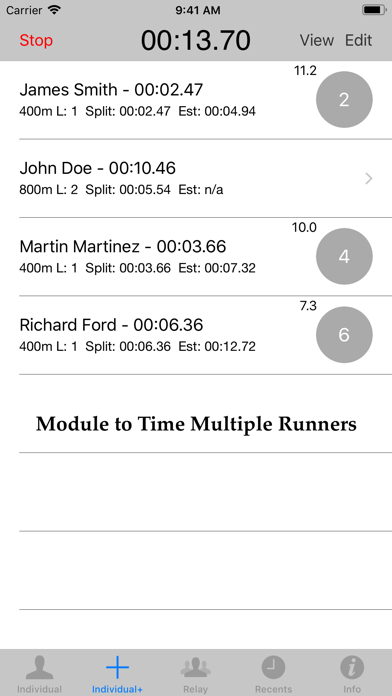
Task: Open the Info icon tab
Action: pos(352,667)
